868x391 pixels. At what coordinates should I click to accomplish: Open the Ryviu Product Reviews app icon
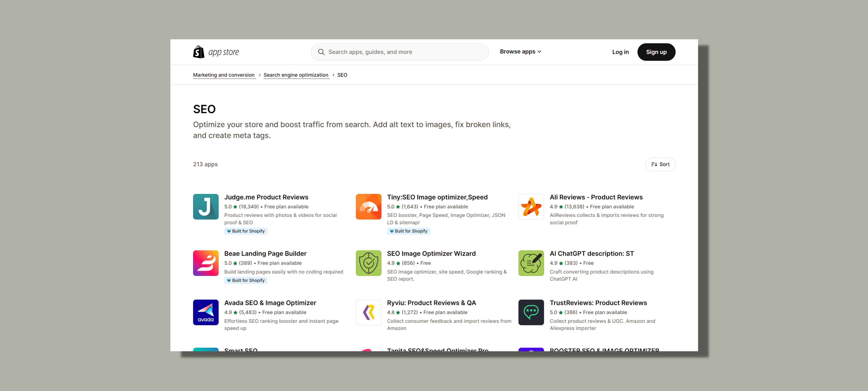pos(368,312)
